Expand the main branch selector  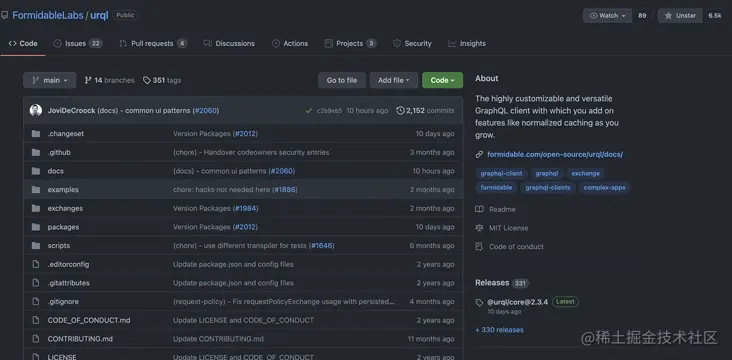click(49, 80)
